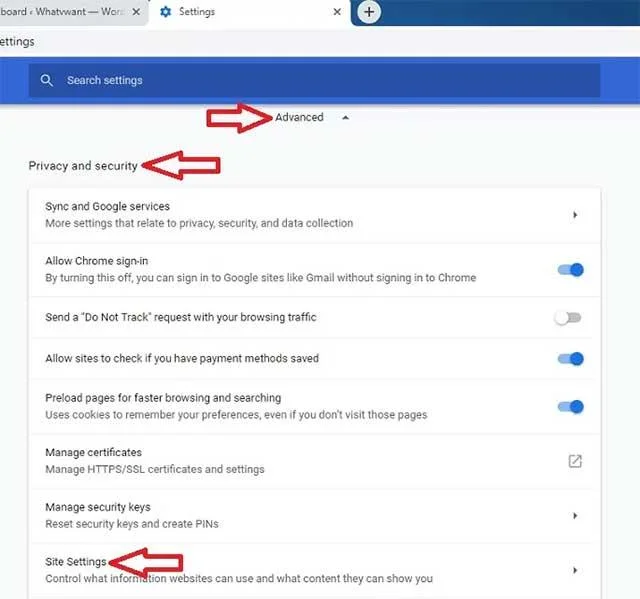Click the search magnifier icon in settings
This screenshot has width=640, height=599.
[x=47, y=80]
